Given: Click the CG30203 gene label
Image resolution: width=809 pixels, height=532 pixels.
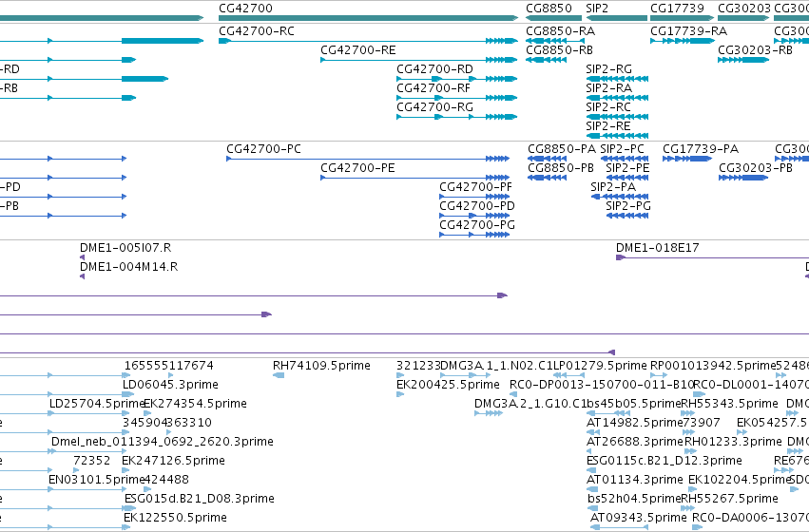Looking at the screenshot, I should click(744, 9).
